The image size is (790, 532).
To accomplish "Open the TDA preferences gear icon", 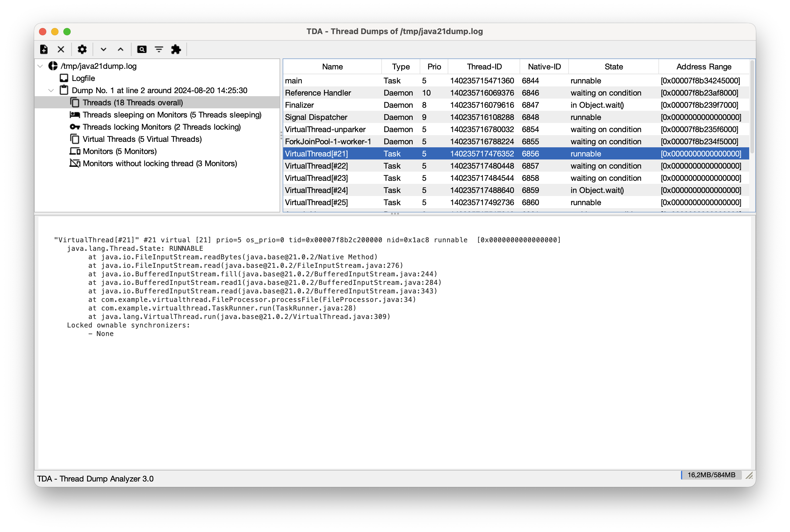I will [x=82, y=49].
